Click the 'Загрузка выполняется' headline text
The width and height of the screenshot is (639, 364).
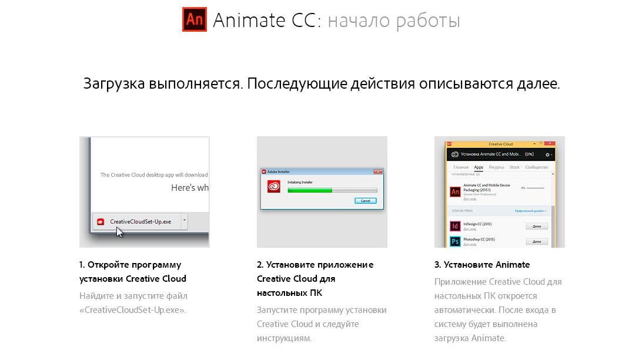322,83
